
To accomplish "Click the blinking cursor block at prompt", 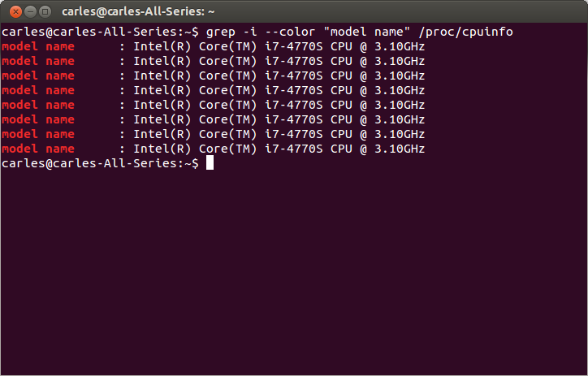I will point(210,163).
